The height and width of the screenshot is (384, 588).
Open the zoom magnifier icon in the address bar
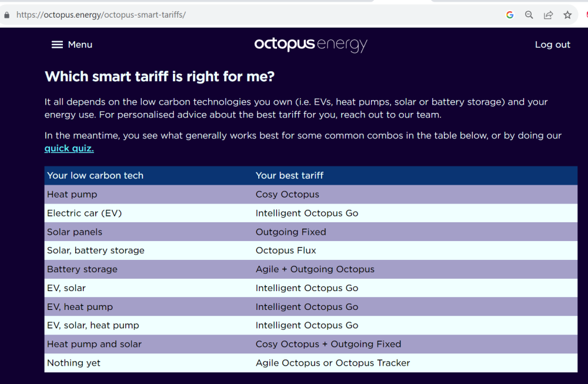[529, 15]
